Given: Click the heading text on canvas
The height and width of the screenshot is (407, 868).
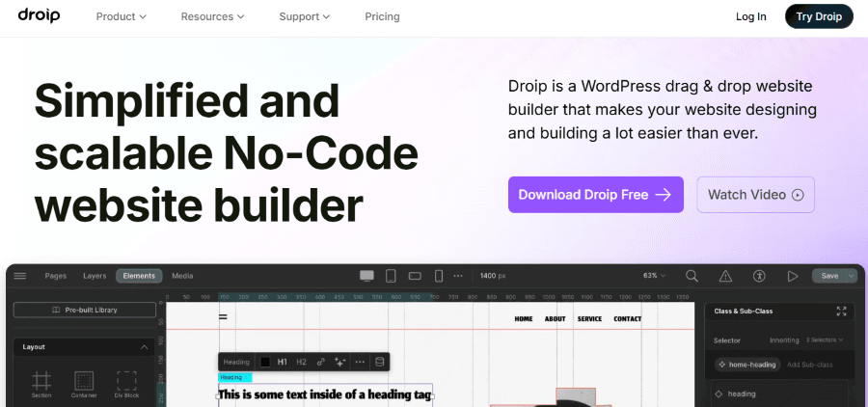Looking at the screenshot, I should click(325, 394).
